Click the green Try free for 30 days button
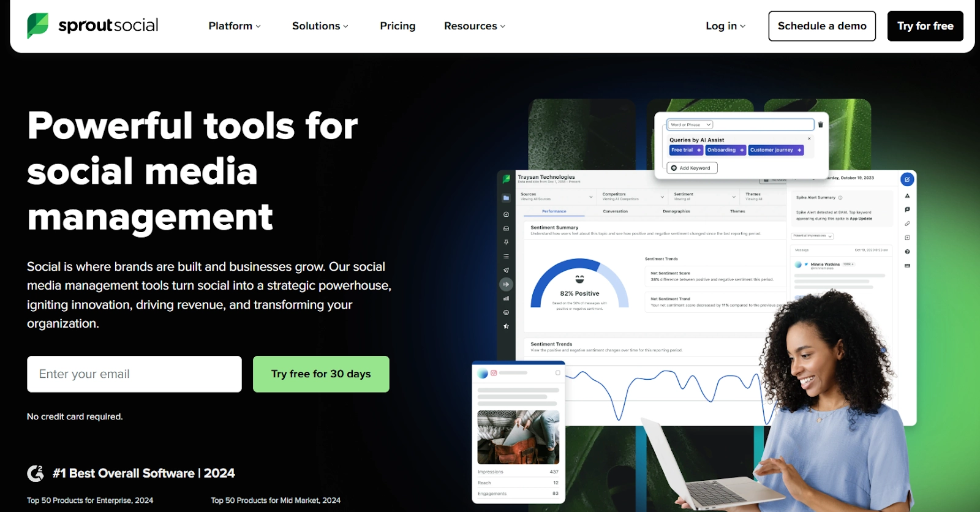This screenshot has width=980, height=512. click(x=321, y=374)
